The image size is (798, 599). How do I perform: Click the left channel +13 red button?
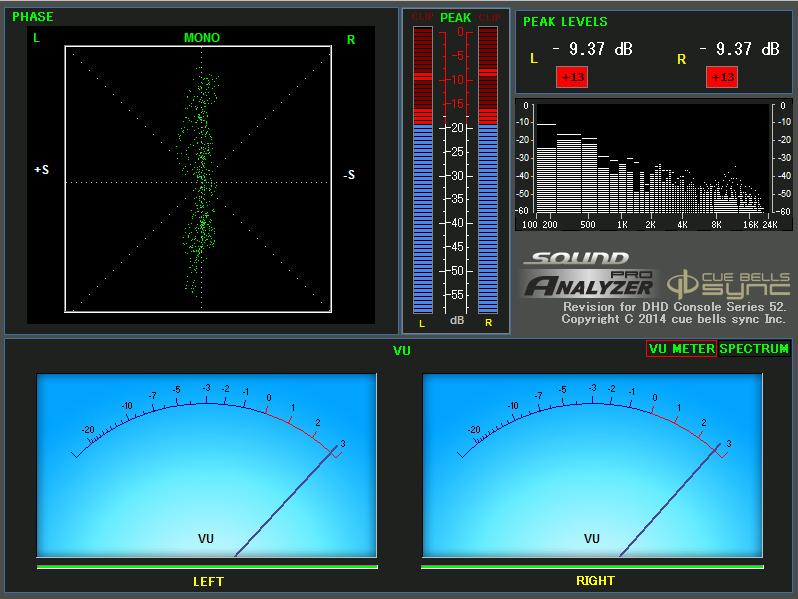coord(574,78)
